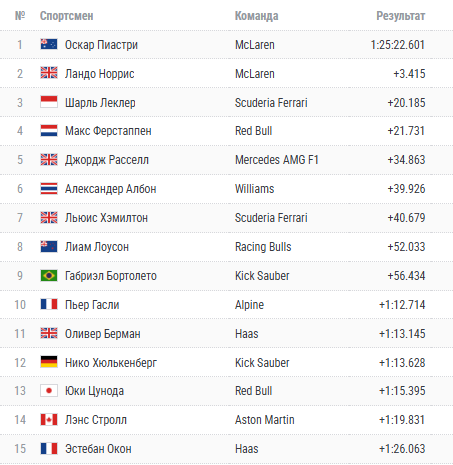The width and height of the screenshot is (453, 465).
Task: Click the Спортсмен column header
Action: tap(66, 16)
